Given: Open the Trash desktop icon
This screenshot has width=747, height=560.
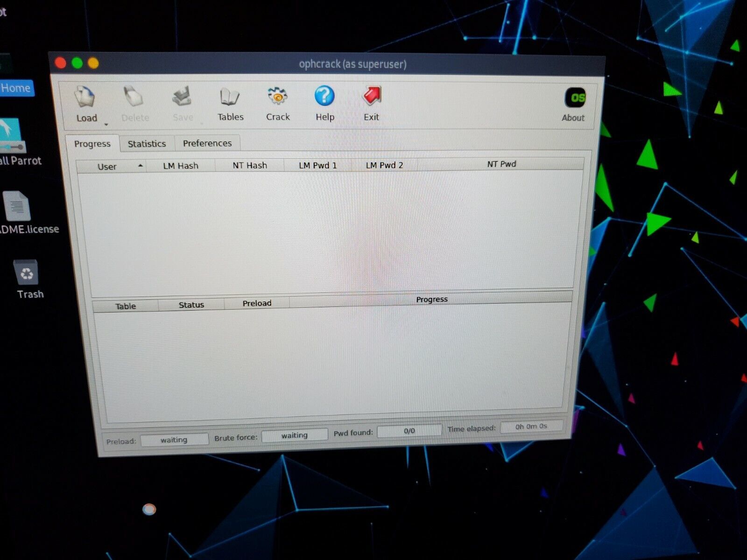Looking at the screenshot, I should 28,279.
